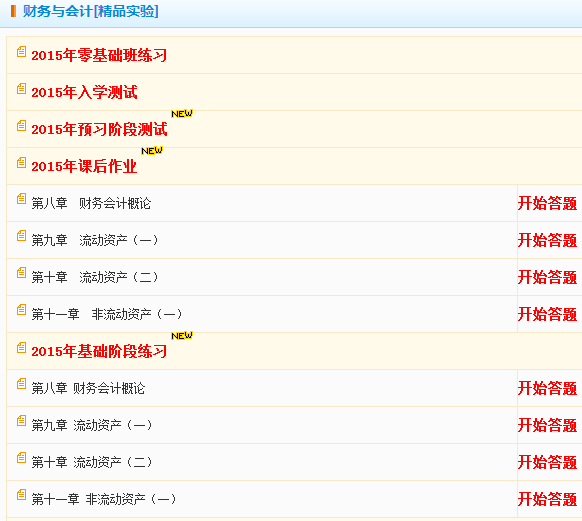Click the 财务与会计[精品实验] header title
582x521 pixels.
[91, 11]
